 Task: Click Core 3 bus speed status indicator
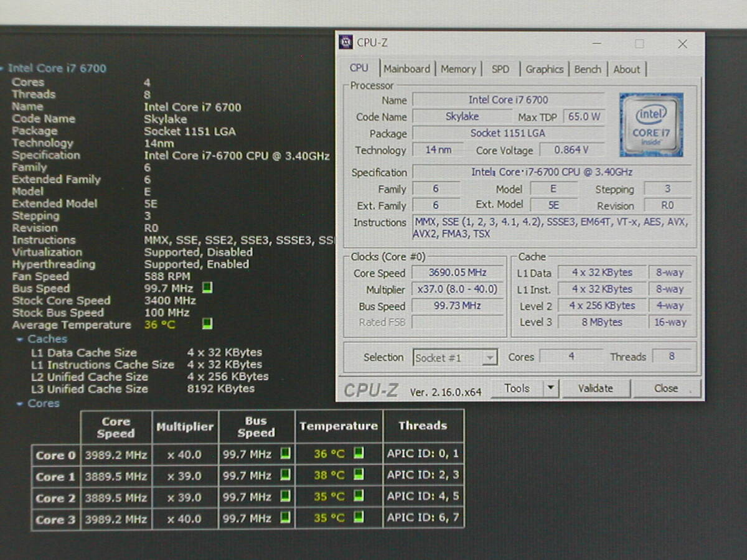point(285,518)
